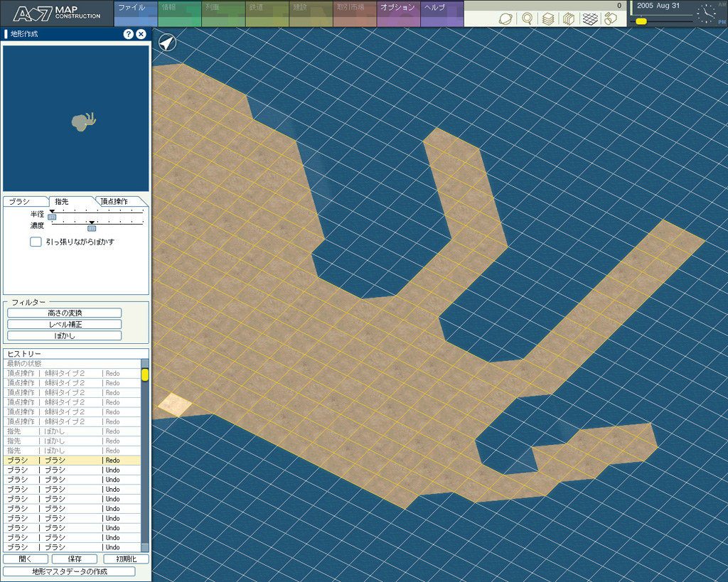This screenshot has height=582, width=728.
Task: Click the 保存 save button
Action: point(75,559)
